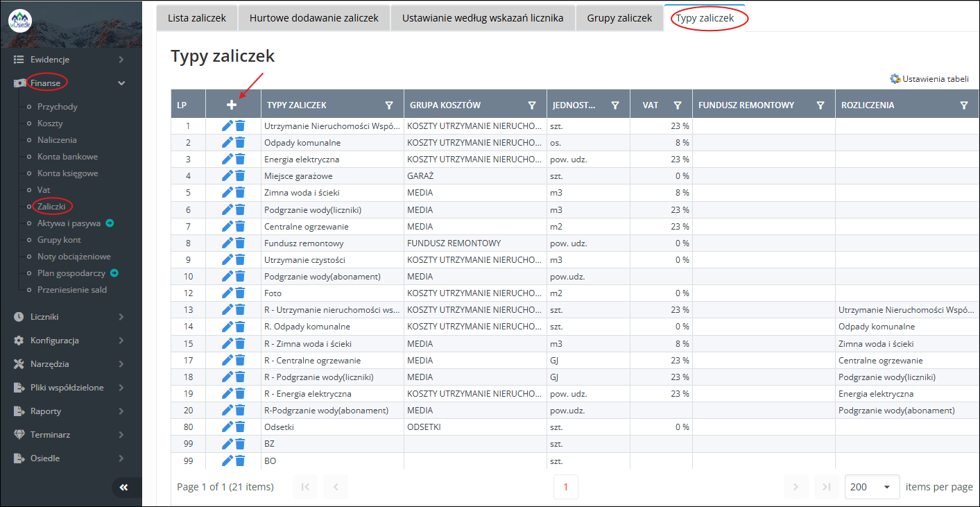Screen dimensions: 980x507
Task: Edit the Odpady komunalne row with the pencil
Action: pos(227,142)
